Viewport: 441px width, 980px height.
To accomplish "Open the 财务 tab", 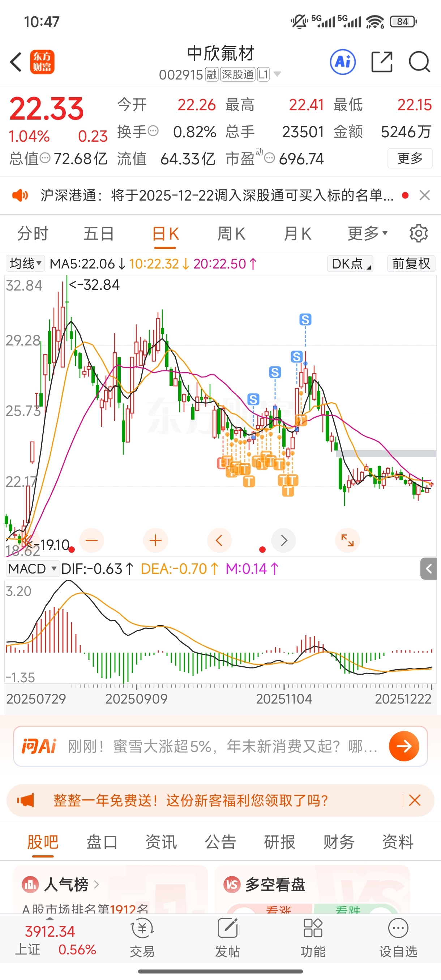I will pyautogui.click(x=339, y=842).
